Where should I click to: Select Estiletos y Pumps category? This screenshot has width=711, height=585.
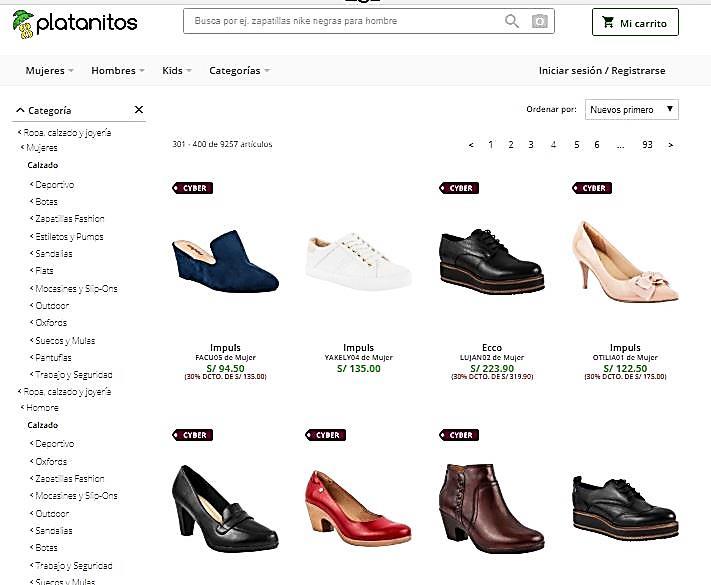click(69, 237)
